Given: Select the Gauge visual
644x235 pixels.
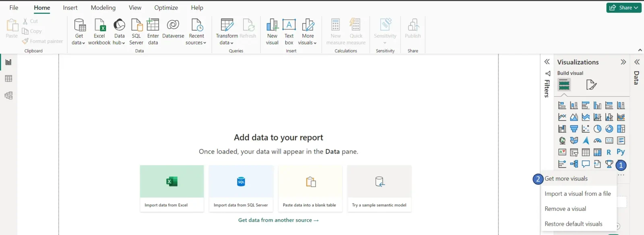Looking at the screenshot, I should coord(597,141).
